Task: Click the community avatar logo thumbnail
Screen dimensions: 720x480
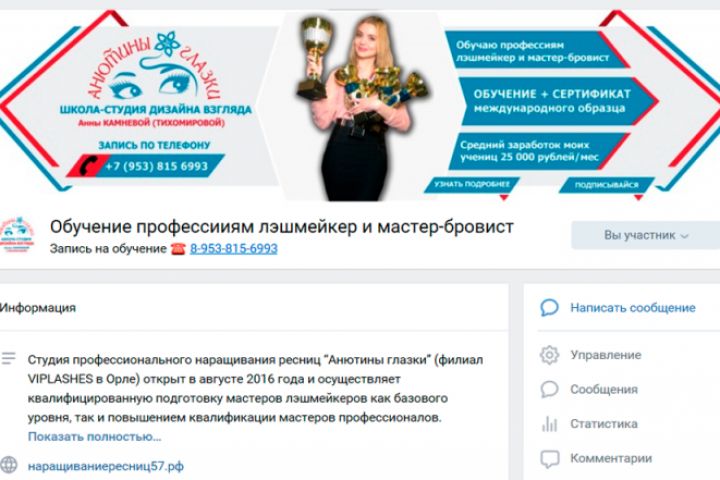Action: [x=17, y=234]
